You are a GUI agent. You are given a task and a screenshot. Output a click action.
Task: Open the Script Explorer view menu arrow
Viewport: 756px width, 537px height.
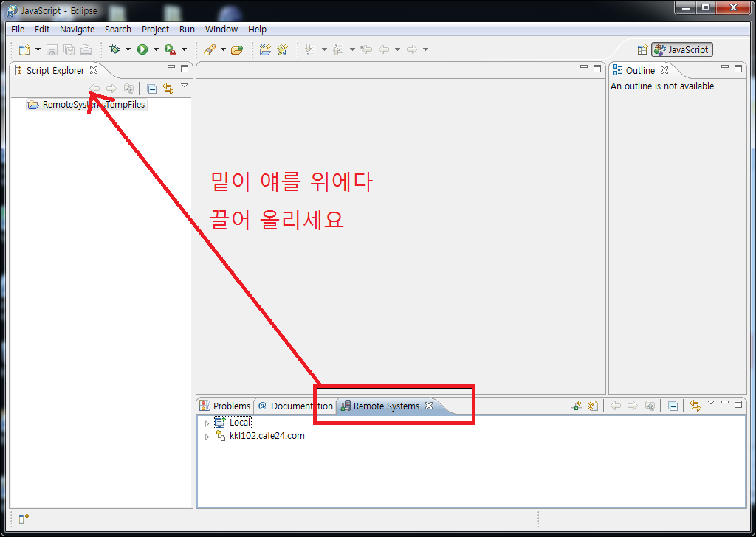point(185,86)
